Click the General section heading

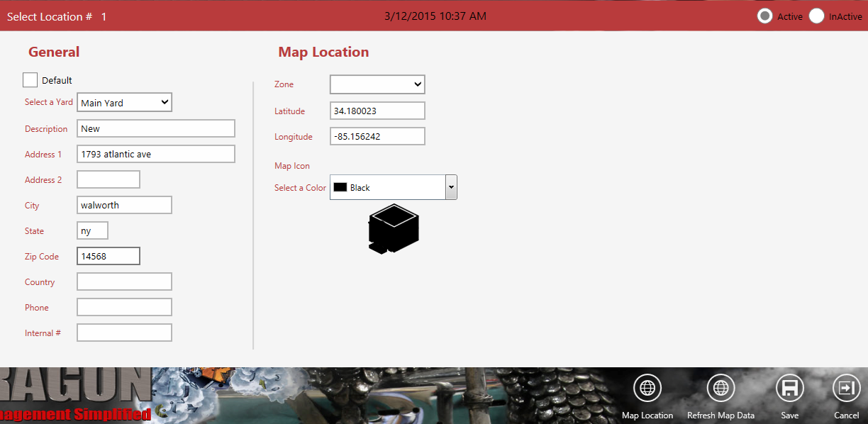pyautogui.click(x=54, y=52)
